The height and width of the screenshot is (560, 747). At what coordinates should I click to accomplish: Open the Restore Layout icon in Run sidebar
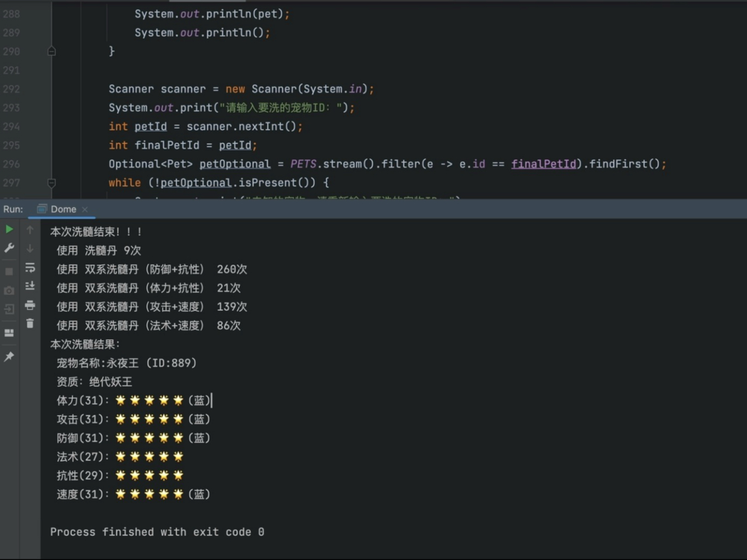click(x=9, y=333)
